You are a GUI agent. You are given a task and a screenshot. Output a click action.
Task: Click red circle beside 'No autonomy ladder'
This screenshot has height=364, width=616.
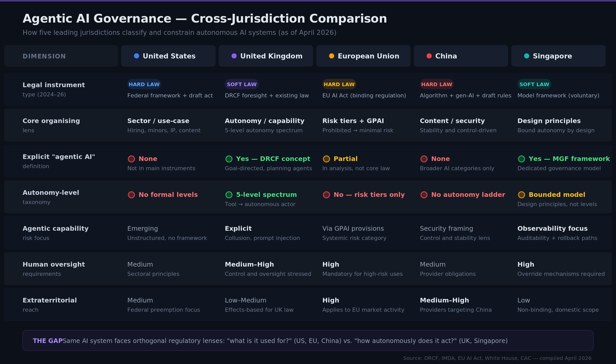point(424,195)
